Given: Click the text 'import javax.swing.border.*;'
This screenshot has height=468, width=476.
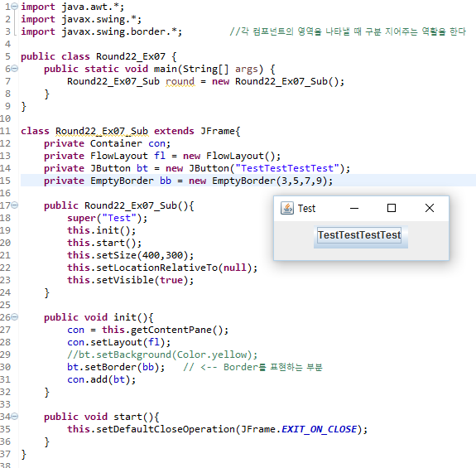Looking at the screenshot, I should (101, 31).
